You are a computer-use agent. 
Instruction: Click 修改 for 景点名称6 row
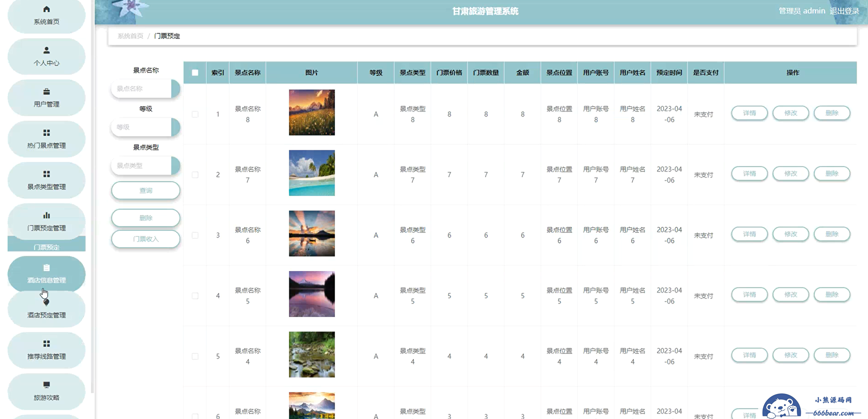pyautogui.click(x=790, y=234)
